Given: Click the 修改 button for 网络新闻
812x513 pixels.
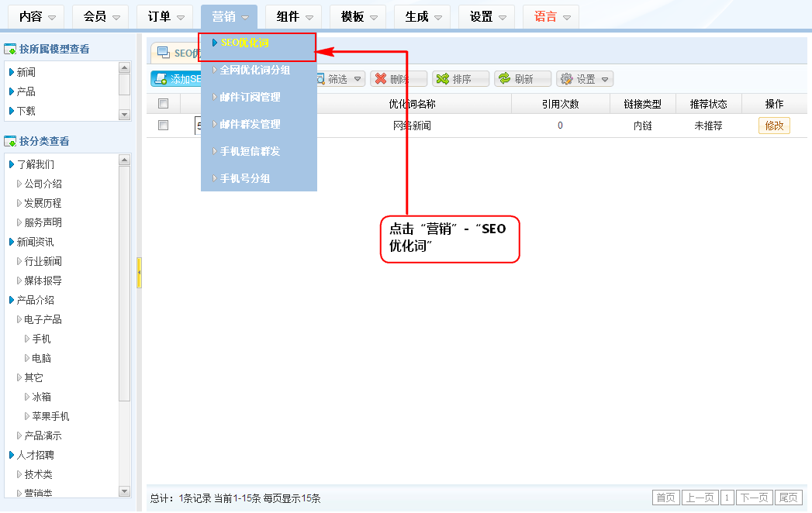Looking at the screenshot, I should tap(774, 126).
